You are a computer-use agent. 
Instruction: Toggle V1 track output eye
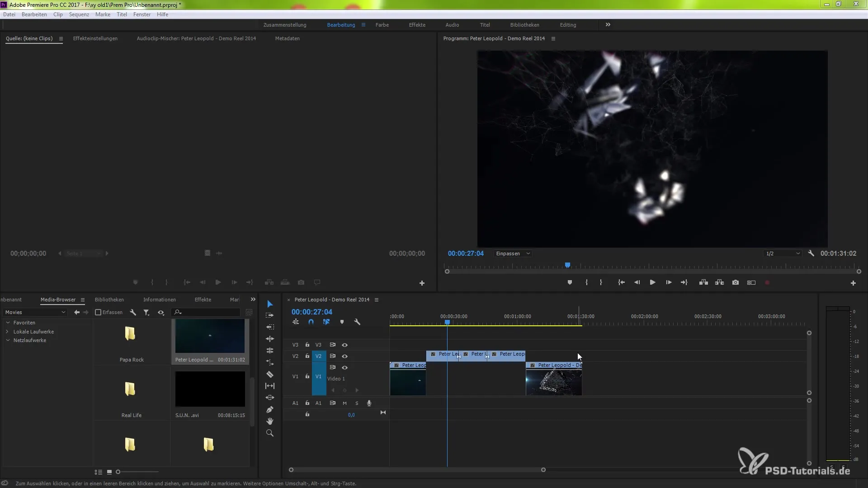tap(344, 367)
